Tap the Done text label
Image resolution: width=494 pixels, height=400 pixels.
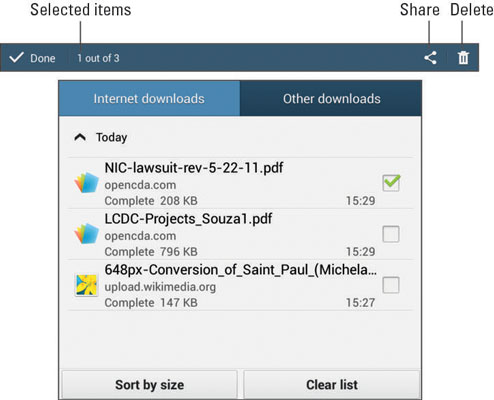click(x=43, y=58)
